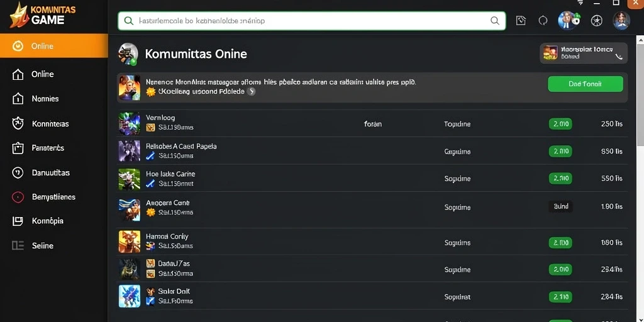
Task: Click the star circle icon in toolbar
Action: coord(596,21)
